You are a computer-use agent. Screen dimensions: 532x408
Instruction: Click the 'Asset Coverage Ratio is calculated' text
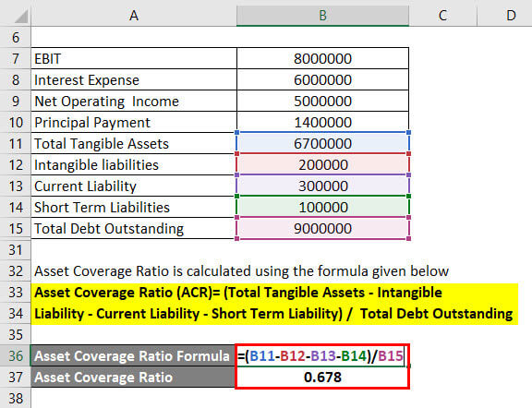coord(241,271)
